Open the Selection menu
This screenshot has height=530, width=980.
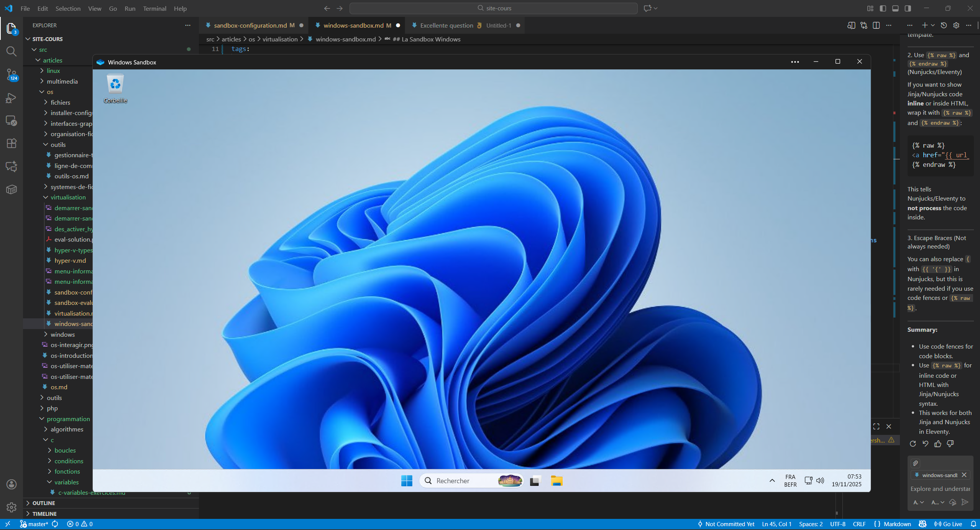[68, 8]
